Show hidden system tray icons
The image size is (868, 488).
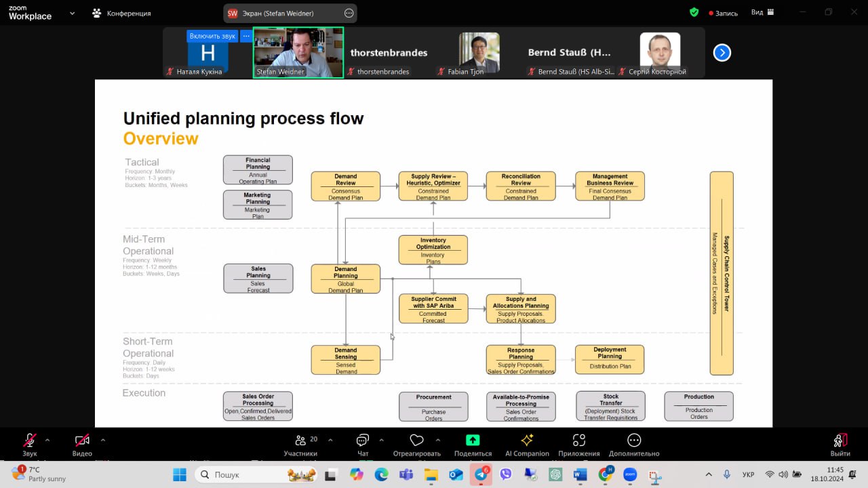(709, 474)
